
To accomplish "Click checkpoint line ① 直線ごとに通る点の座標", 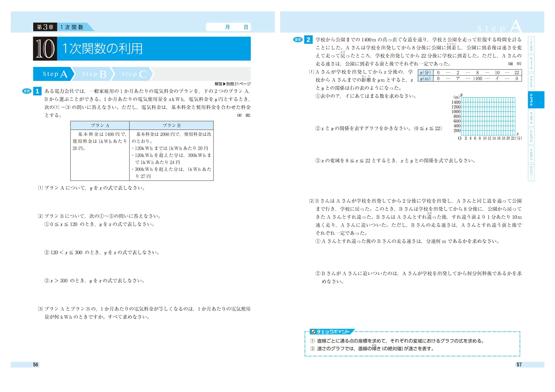I will [x=398, y=341].
